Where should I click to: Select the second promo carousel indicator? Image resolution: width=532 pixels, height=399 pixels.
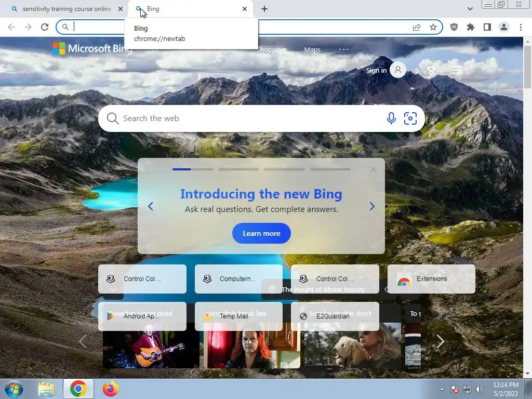click(x=238, y=169)
